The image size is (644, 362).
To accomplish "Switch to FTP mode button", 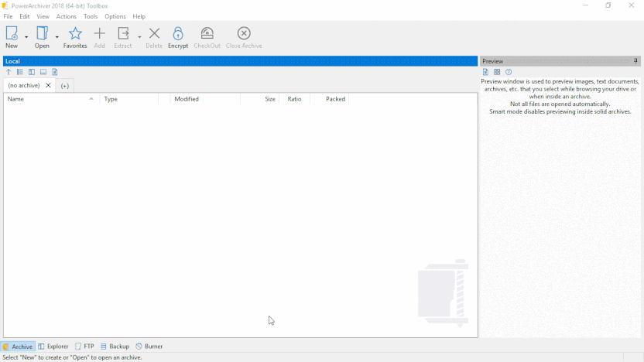I will coord(84,347).
